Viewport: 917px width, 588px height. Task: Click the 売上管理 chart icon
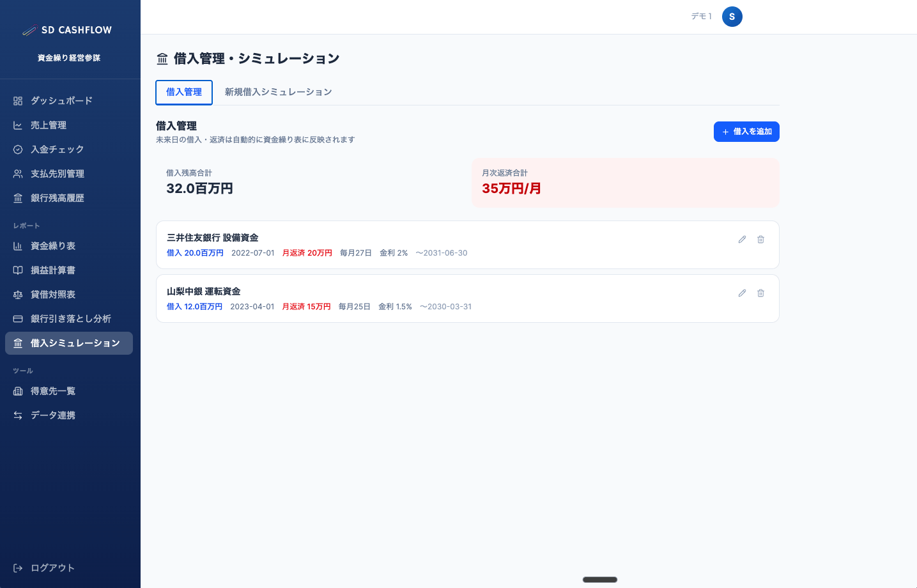point(18,125)
